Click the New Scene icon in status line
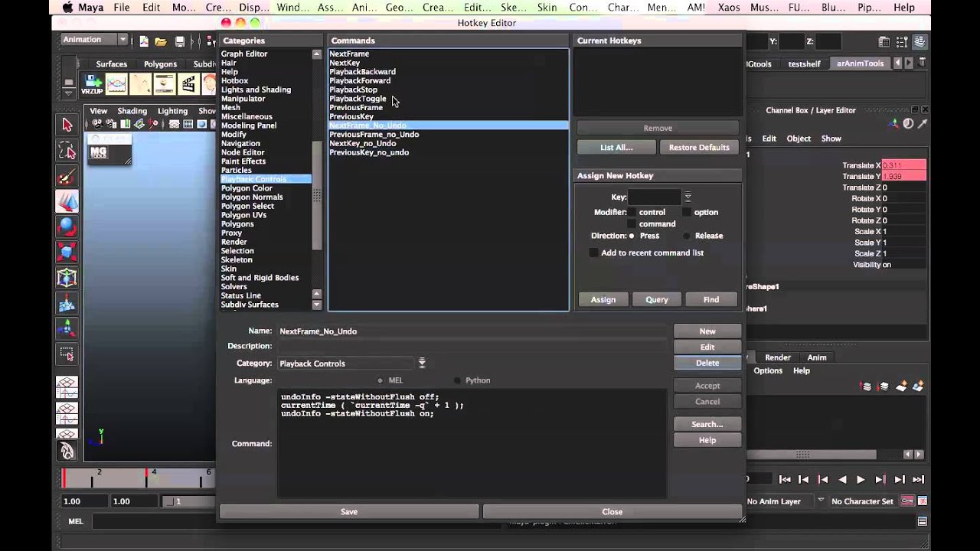Image resolution: width=980 pixels, height=551 pixels. coord(144,41)
